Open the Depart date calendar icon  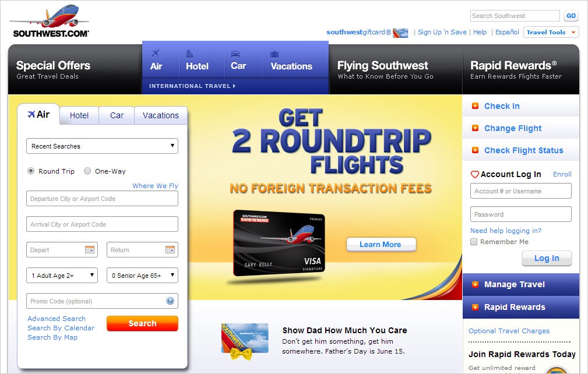(x=90, y=249)
